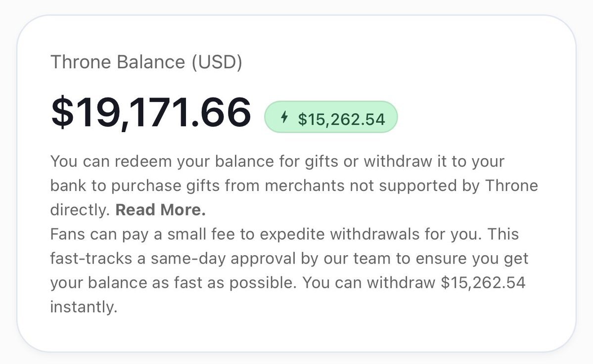Select the large $19,171.66 balance amount
Screen dimensions: 593x364
[x=151, y=113]
